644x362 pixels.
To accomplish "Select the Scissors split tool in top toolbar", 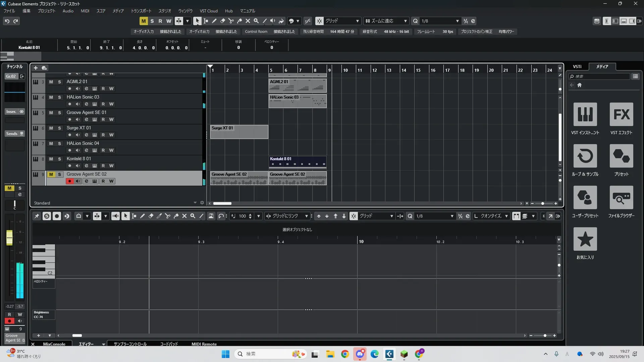I will [231, 21].
